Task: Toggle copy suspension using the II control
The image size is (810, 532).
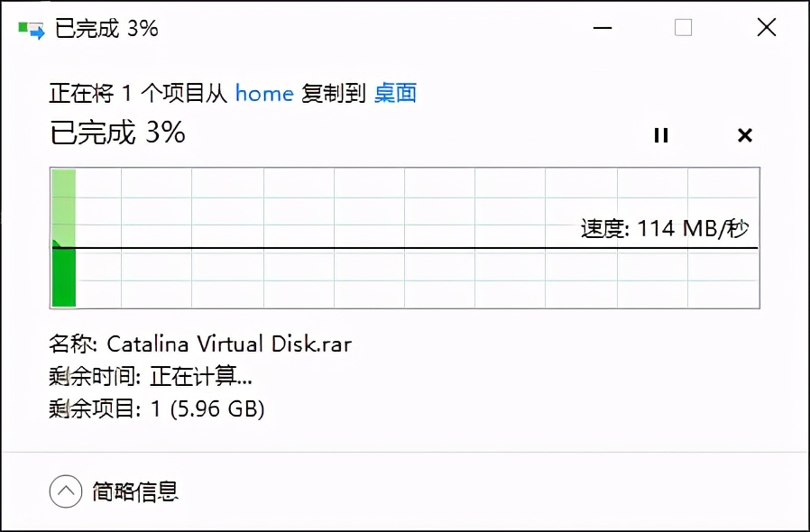Action: pyautogui.click(x=661, y=135)
